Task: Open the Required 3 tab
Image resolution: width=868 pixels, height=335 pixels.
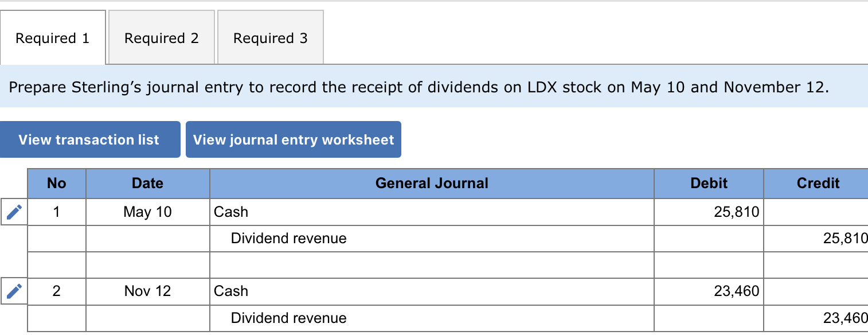Action: point(270,37)
